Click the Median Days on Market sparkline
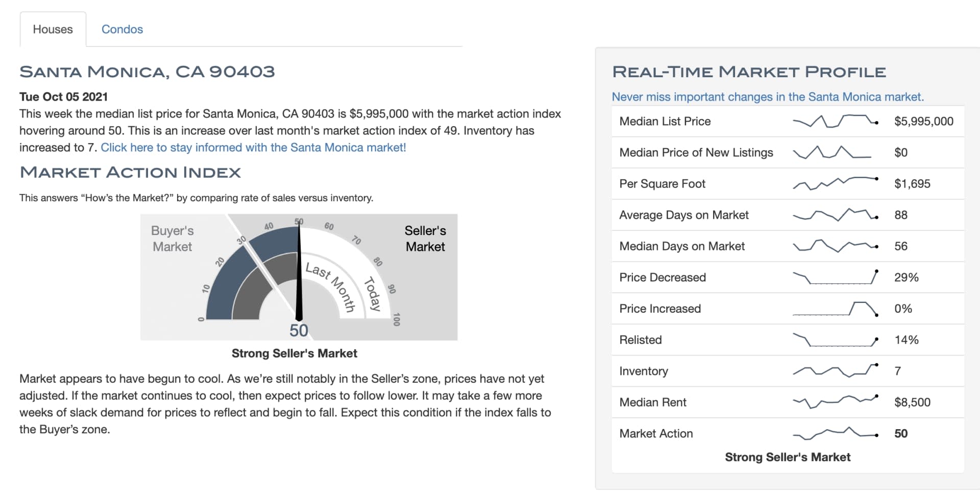This screenshot has height=492, width=980. click(x=835, y=246)
